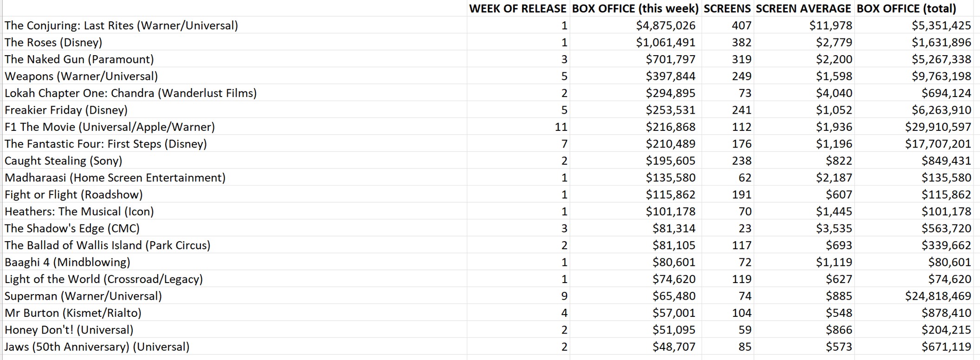This screenshot has width=980, height=360.
Task: Click the Mr Burton (Kismet/Rialto) cell
Action: 73,313
